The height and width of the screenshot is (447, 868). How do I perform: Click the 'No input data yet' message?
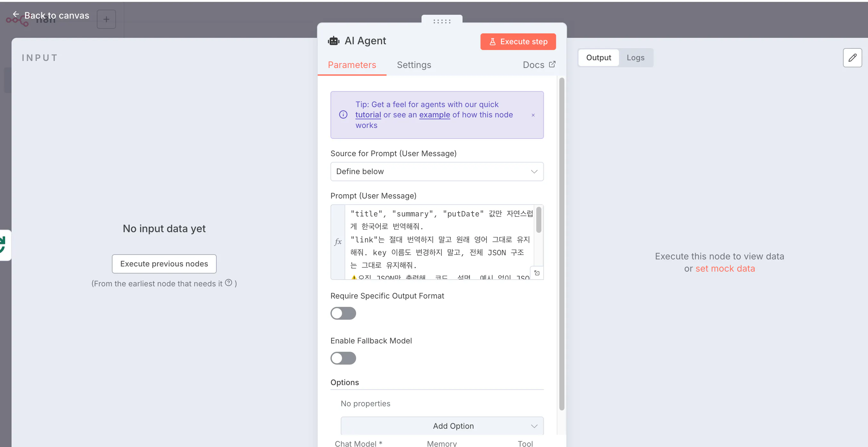pos(164,228)
